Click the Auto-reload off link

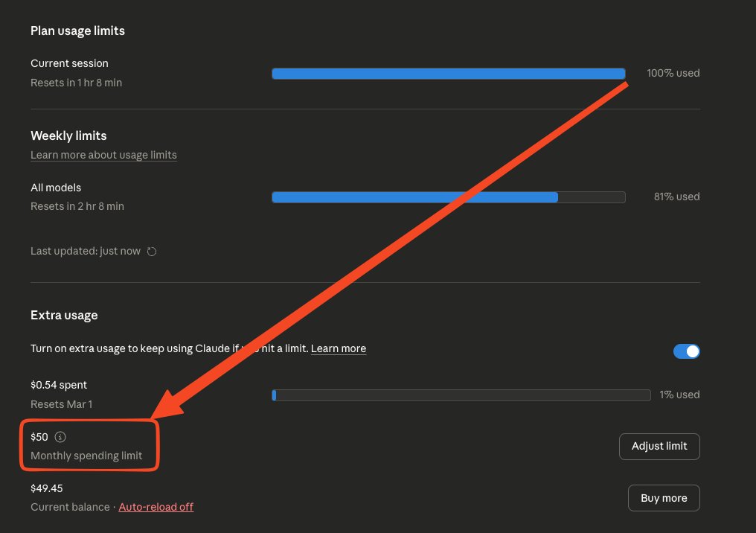coord(156,507)
